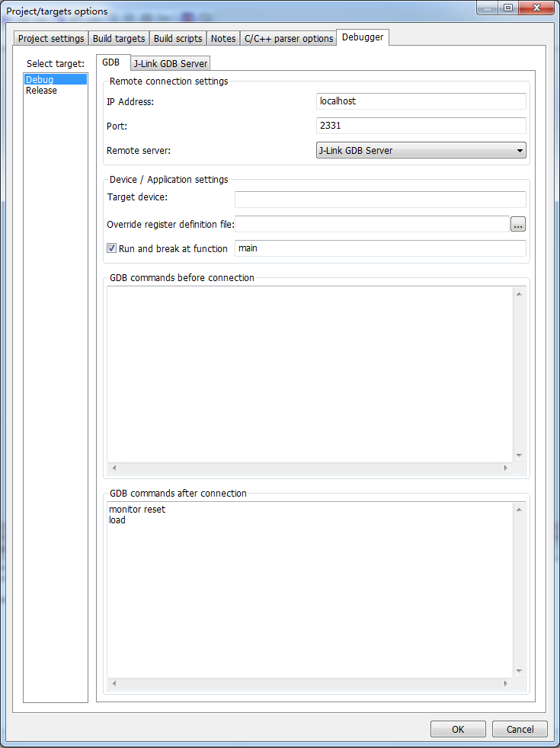Switch to J-Link GDB Server sub-tab

171,63
